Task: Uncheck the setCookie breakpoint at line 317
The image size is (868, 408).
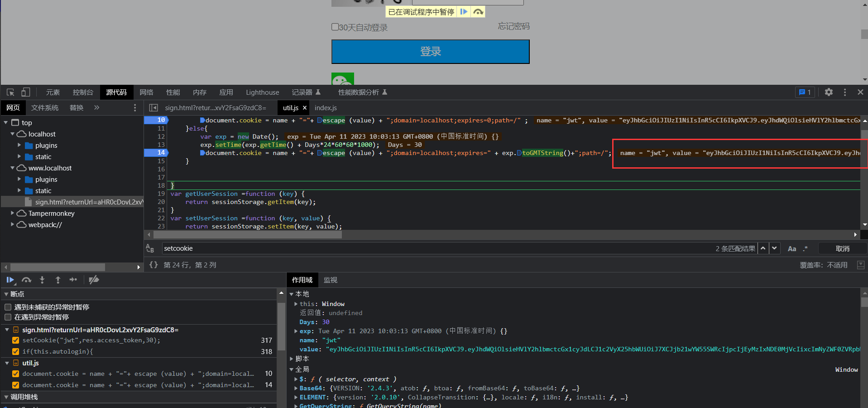Action: click(16, 340)
